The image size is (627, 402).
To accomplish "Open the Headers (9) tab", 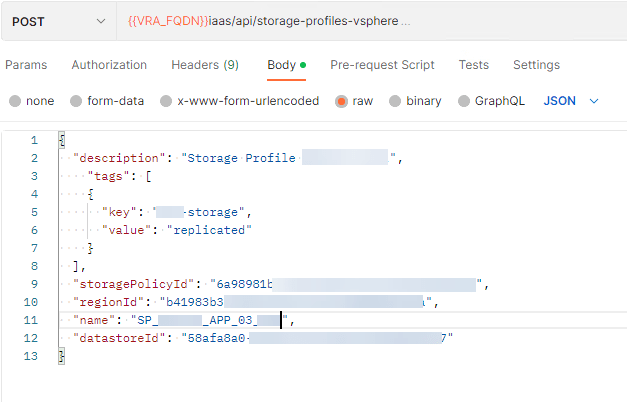I will 205,65.
